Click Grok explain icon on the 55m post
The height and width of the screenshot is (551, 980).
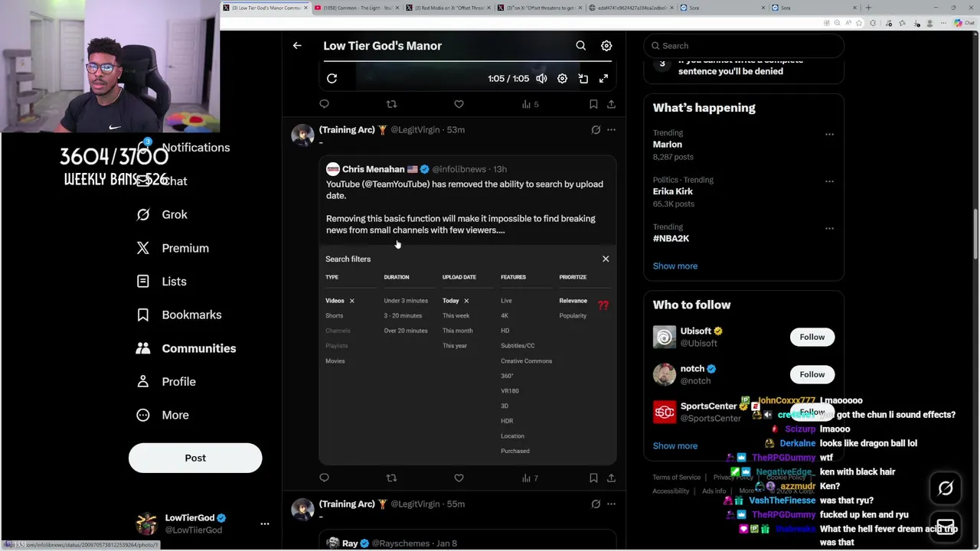[596, 504]
